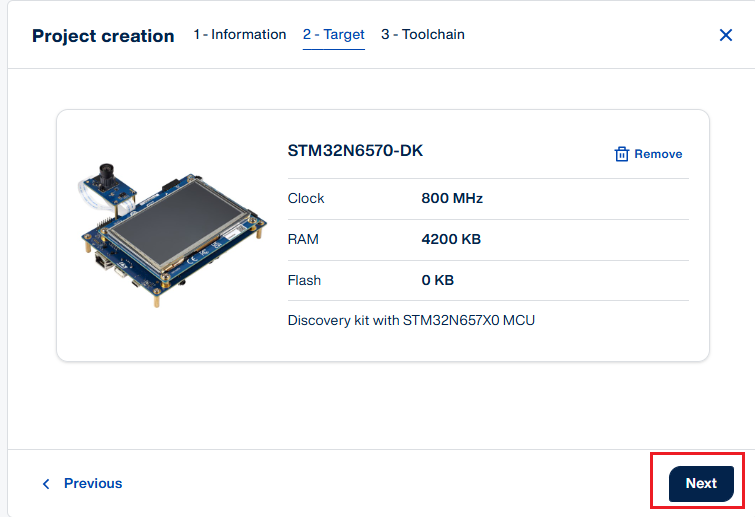Screen dimensions: 755x517
Task: Click the Discovery kit description text
Action: tap(411, 321)
